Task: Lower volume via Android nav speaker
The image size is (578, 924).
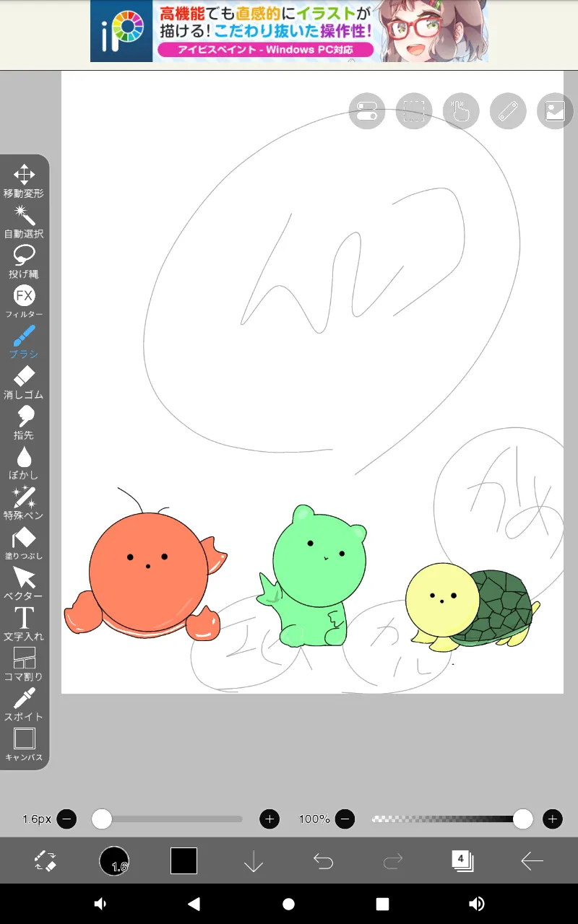Action: click(100, 904)
